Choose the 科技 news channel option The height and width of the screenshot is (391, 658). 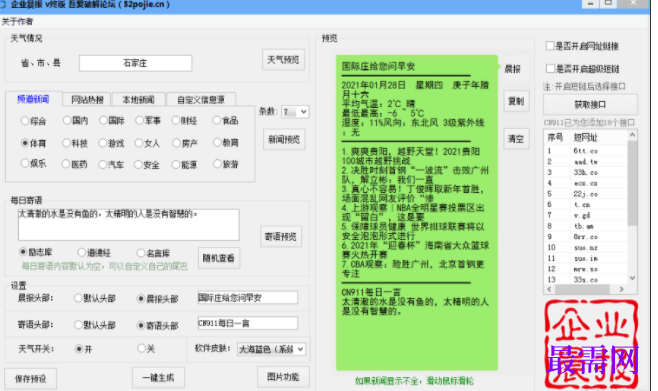click(66, 143)
